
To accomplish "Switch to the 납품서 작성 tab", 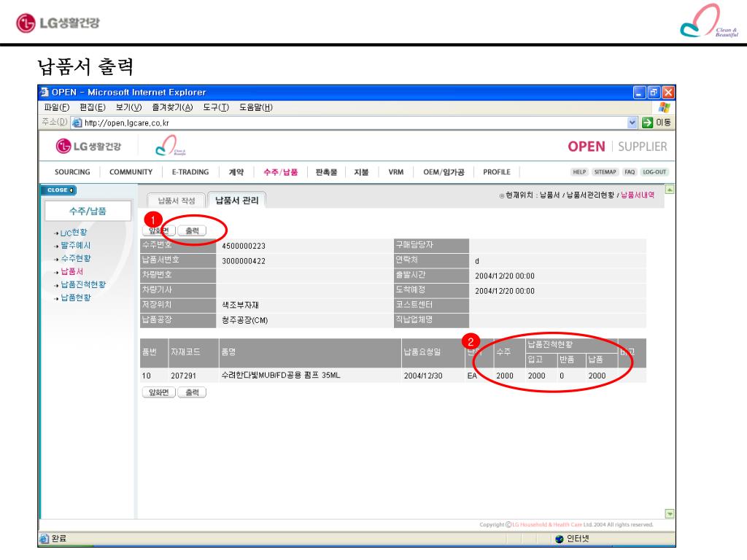I will 177,201.
